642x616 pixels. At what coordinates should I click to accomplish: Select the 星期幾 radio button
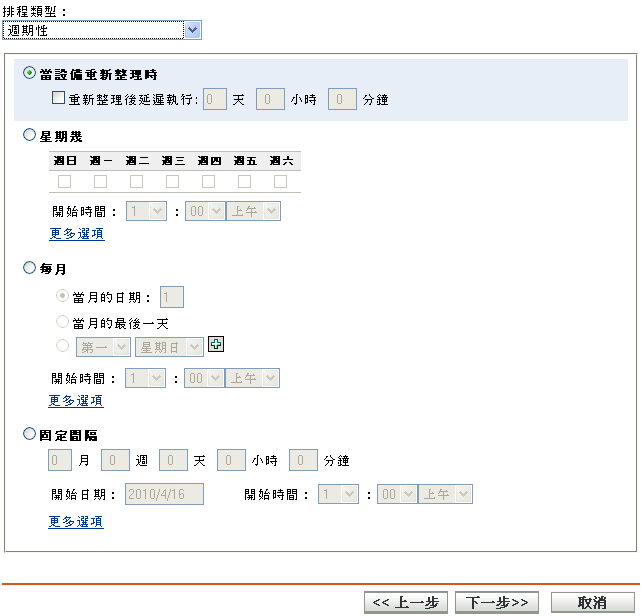pos(29,135)
